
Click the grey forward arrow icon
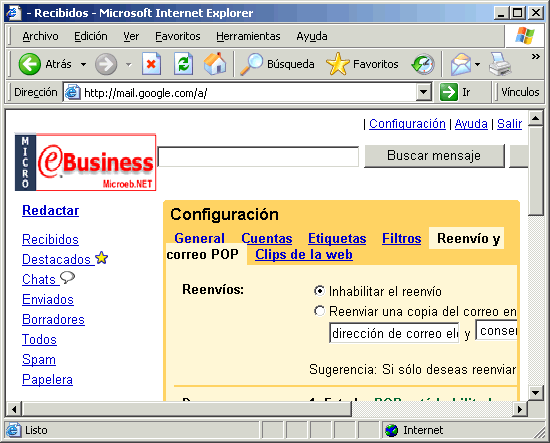(x=106, y=64)
